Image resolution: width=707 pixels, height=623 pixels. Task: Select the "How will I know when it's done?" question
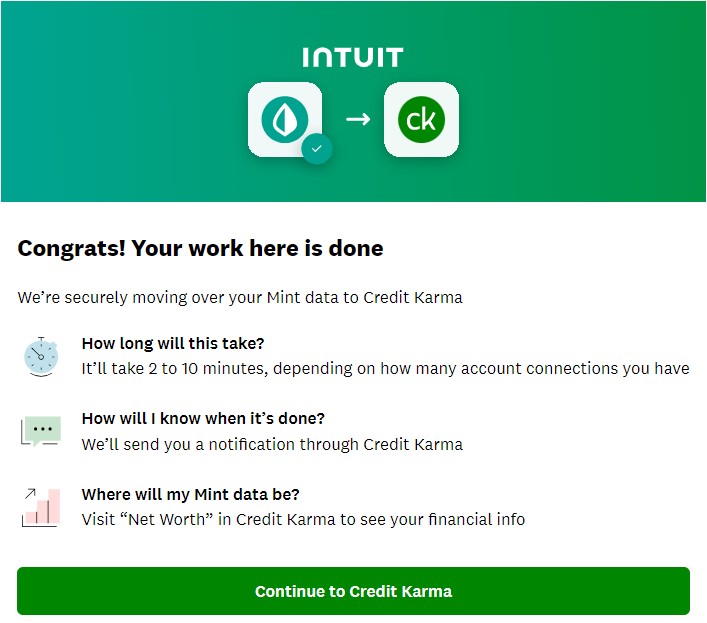203,418
